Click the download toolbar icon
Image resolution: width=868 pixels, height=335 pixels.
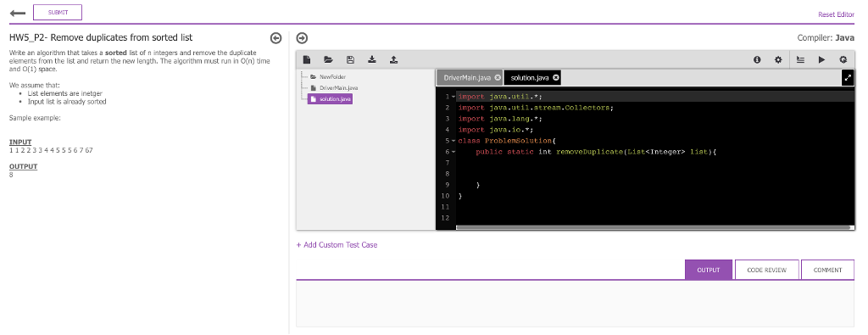[x=372, y=60]
